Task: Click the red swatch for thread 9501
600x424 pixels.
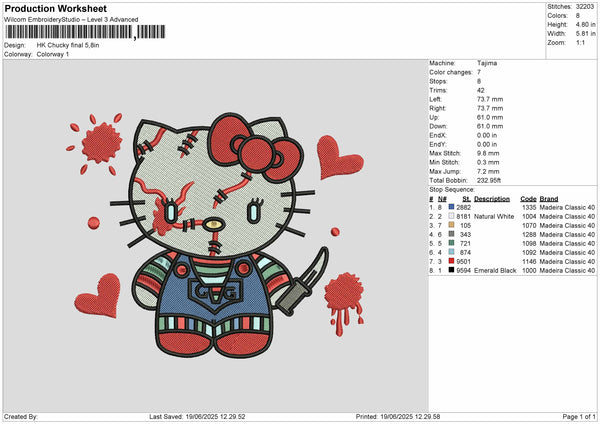Action: click(452, 261)
